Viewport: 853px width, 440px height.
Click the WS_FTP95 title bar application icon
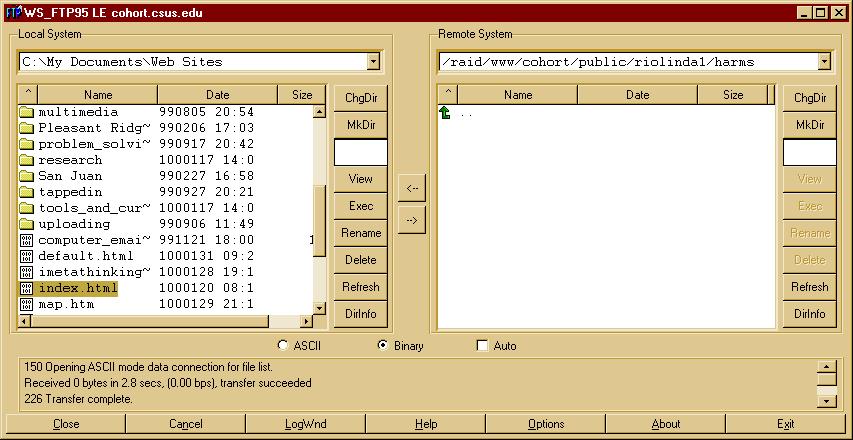pyautogui.click(x=13, y=13)
